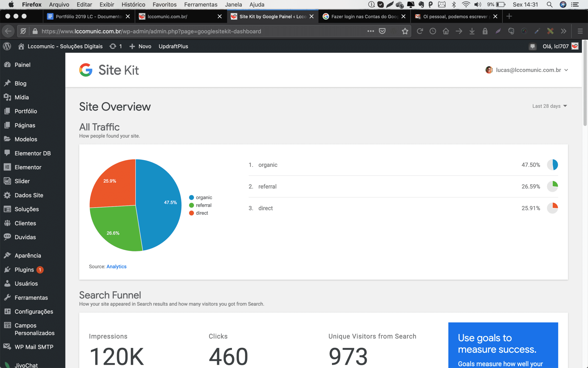Click the green referral legend dot
588x368 pixels.
click(192, 205)
